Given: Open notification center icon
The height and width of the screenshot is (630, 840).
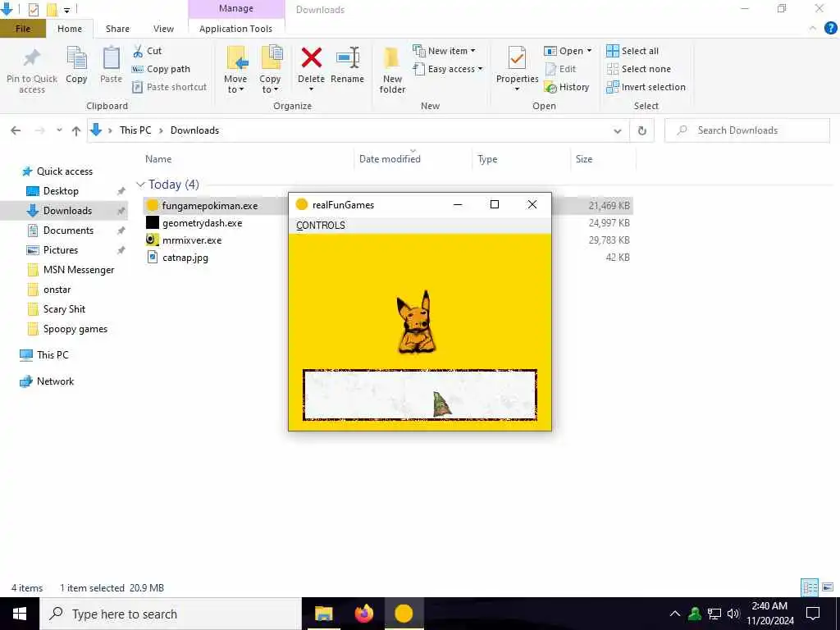Looking at the screenshot, I should 813,614.
